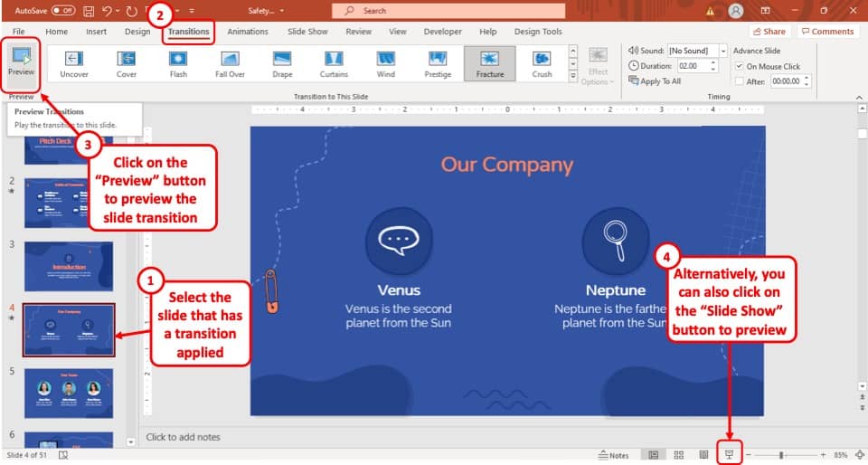Image resolution: width=868 pixels, height=465 pixels.
Task: Apply the Curtains transition
Action: tap(334, 64)
